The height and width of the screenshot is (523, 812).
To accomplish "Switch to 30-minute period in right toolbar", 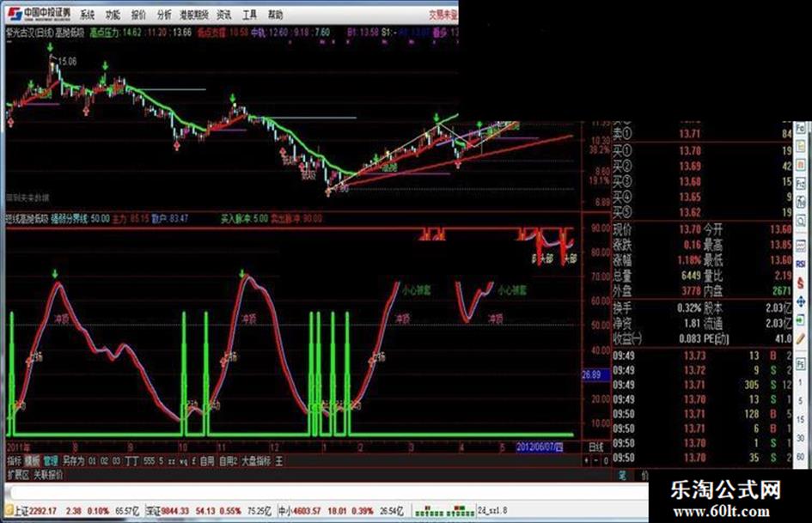I will click(801, 439).
